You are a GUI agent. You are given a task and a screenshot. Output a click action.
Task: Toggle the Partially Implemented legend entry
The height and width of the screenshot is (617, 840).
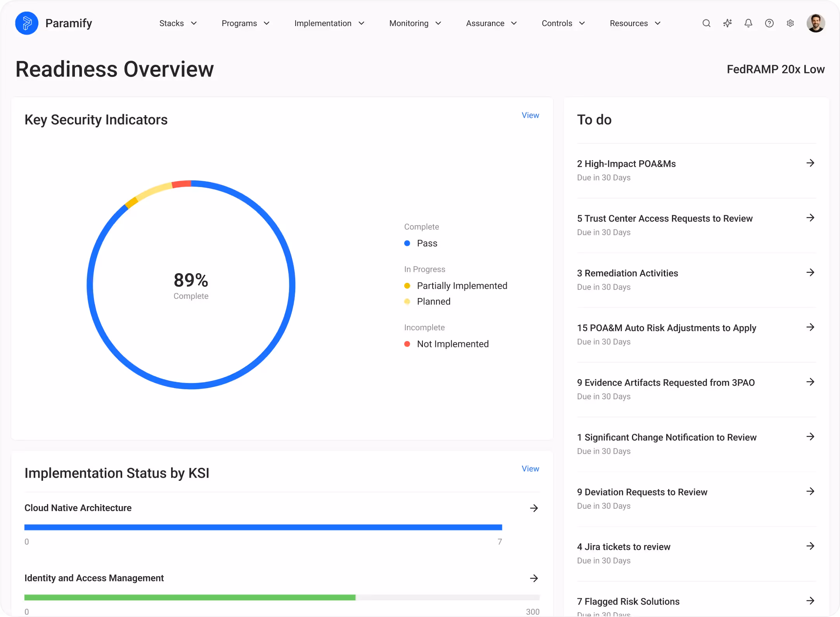(x=461, y=286)
